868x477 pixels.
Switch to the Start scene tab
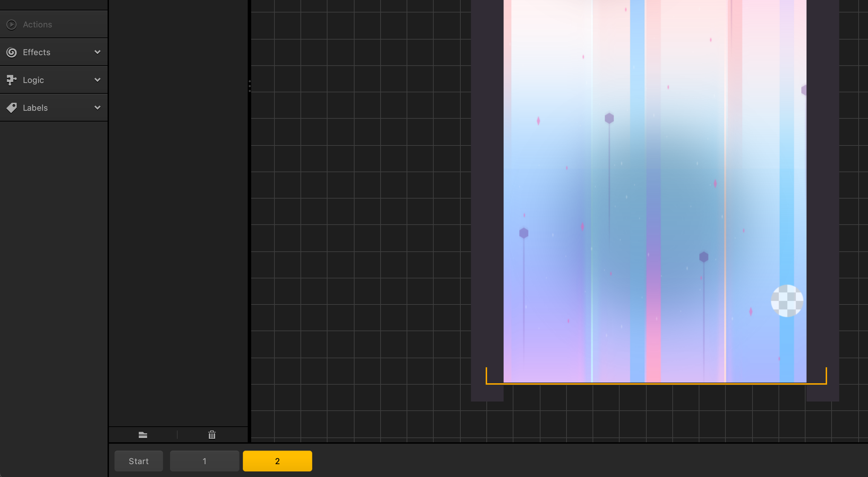[139, 461]
